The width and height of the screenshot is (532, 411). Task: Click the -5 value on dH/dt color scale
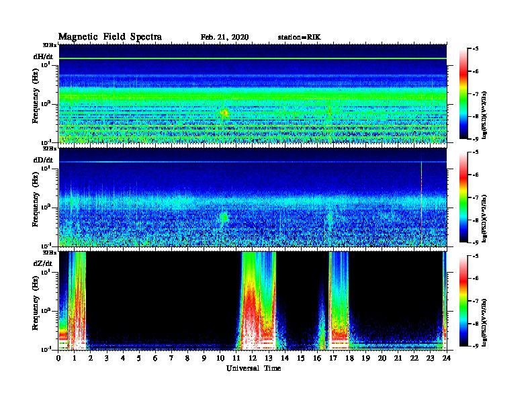pos(476,48)
